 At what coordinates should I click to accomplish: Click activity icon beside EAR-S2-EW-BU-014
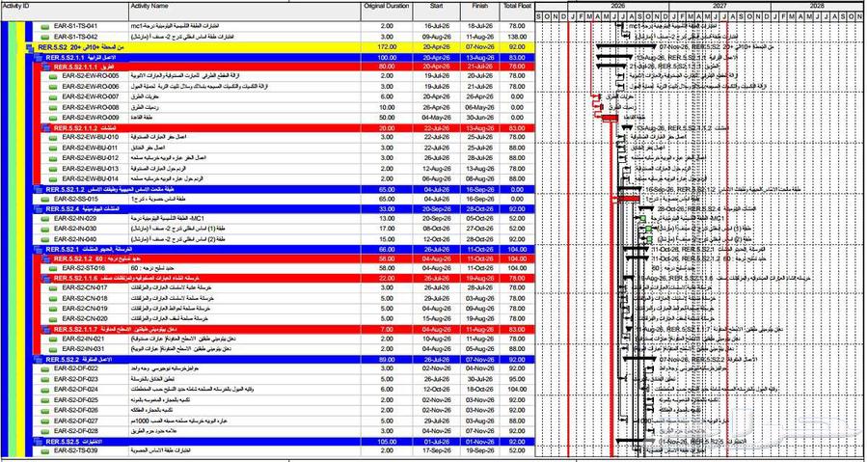53,178
